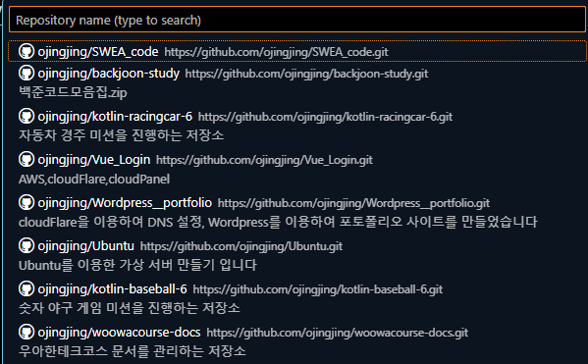
Task: Select the ojingjing/woowacourse-docs repository name
Action: (x=119, y=333)
